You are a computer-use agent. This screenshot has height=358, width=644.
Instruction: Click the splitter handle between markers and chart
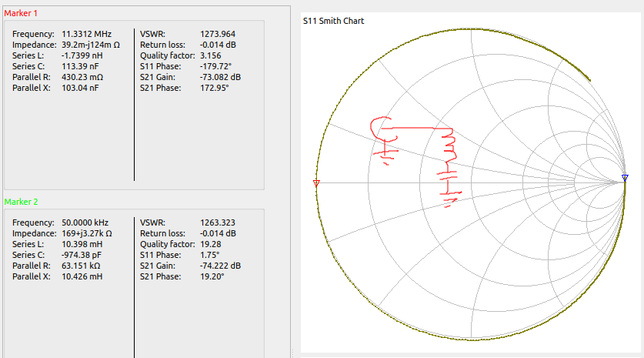click(293, 353)
